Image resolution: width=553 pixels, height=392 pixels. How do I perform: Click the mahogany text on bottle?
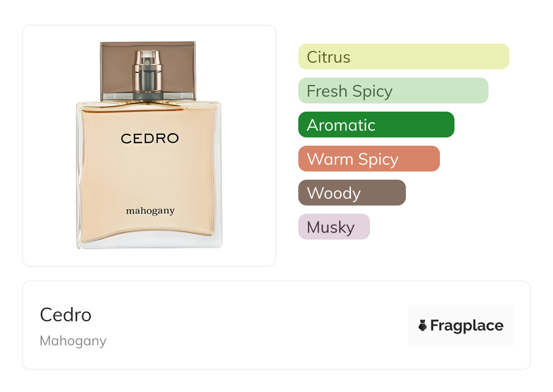point(150,211)
